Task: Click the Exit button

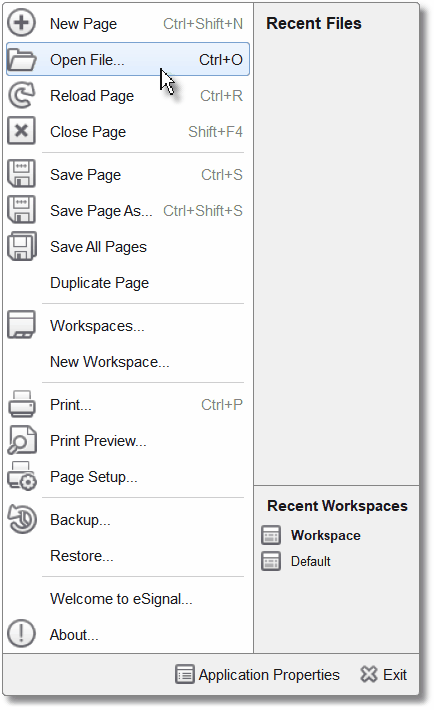Action: point(384,675)
